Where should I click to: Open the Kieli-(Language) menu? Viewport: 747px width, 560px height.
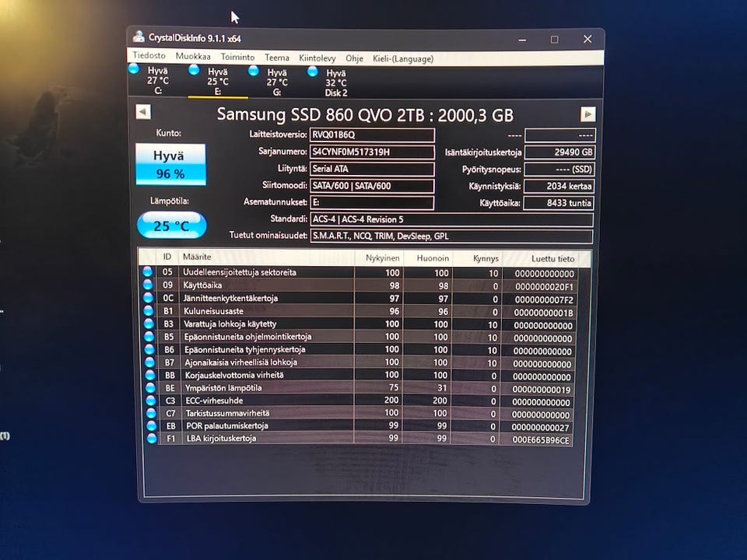point(403,59)
